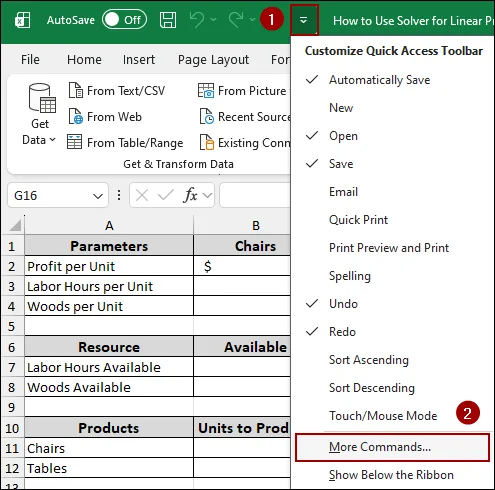Switch to the Page Layout tab
Screen dimensions: 495x490
point(213,60)
